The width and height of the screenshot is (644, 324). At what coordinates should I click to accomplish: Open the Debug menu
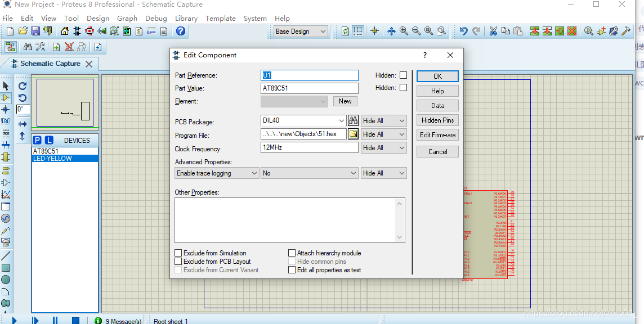pyautogui.click(x=156, y=19)
